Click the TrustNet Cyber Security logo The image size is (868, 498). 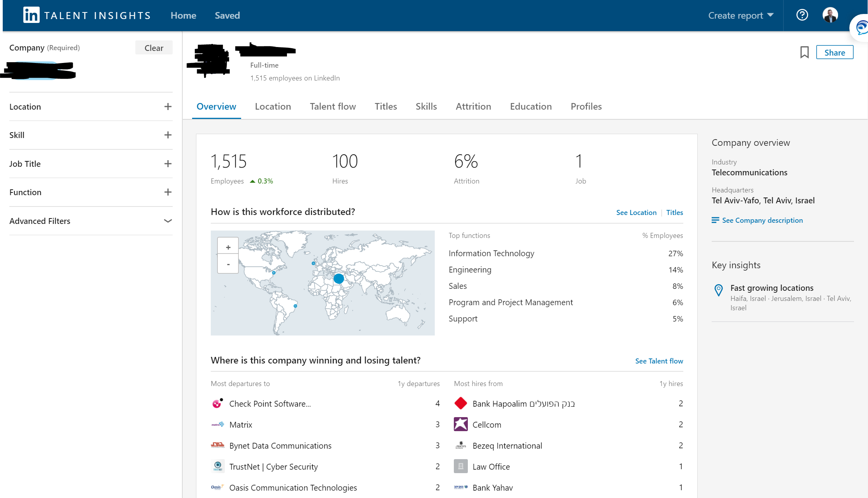pos(217,466)
